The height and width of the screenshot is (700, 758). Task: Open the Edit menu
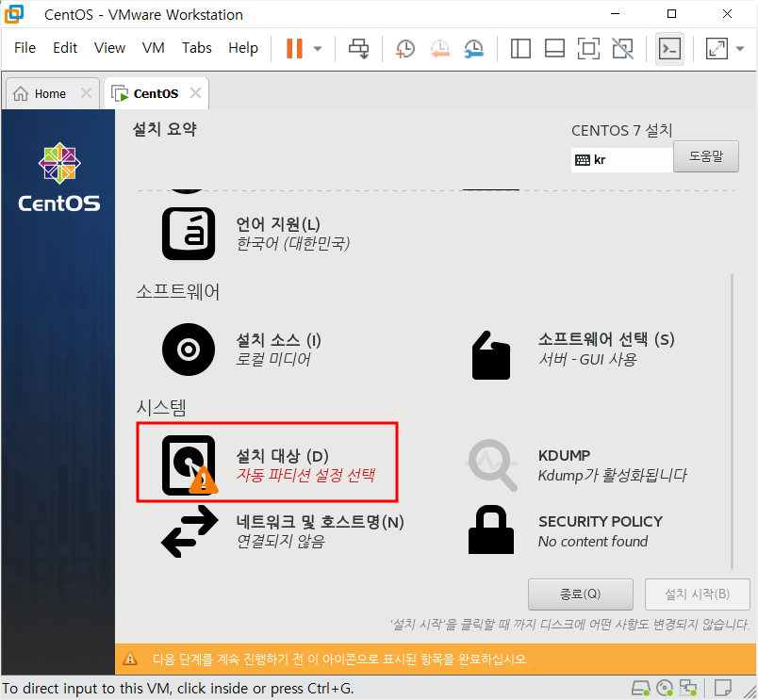pyautogui.click(x=65, y=48)
